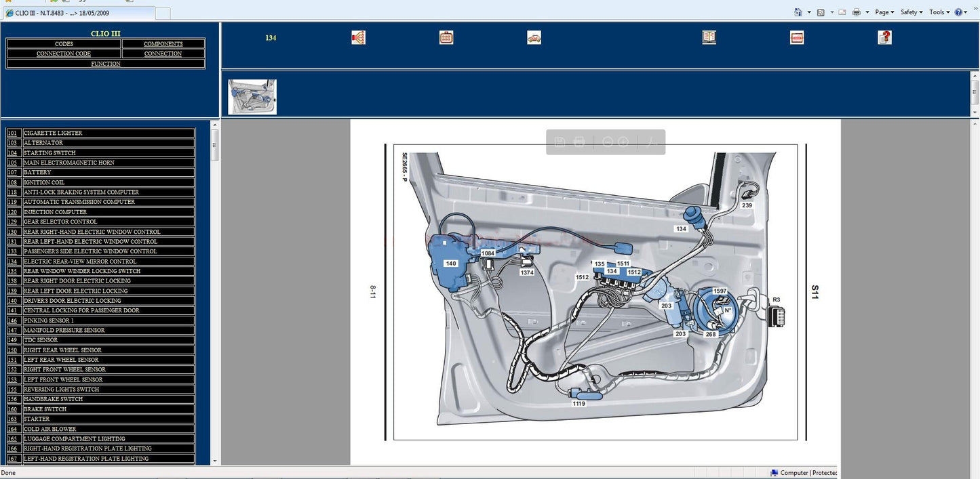Select the COMPONENTS tab
980x479 pixels.
click(163, 44)
